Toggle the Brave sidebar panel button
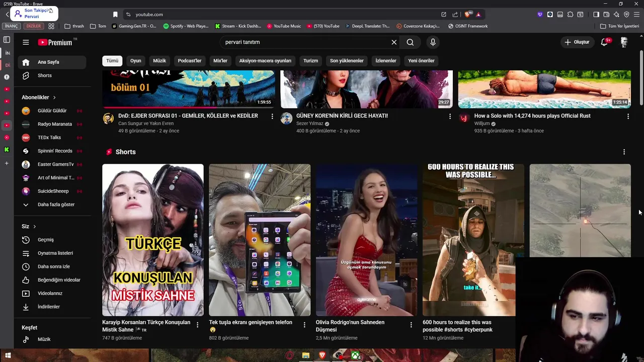 (596, 15)
